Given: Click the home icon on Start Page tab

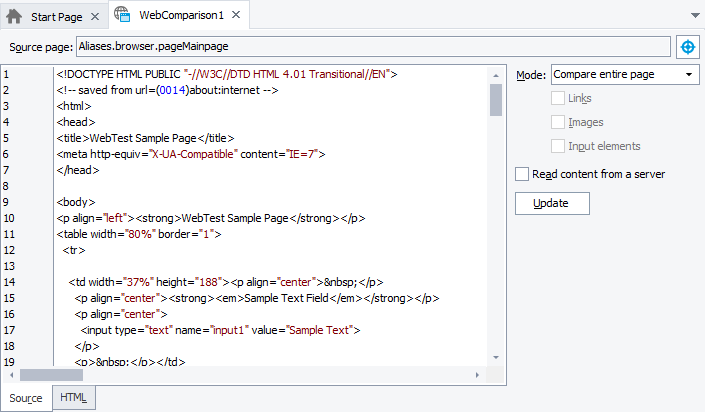Looking at the screenshot, I should coord(15,17).
